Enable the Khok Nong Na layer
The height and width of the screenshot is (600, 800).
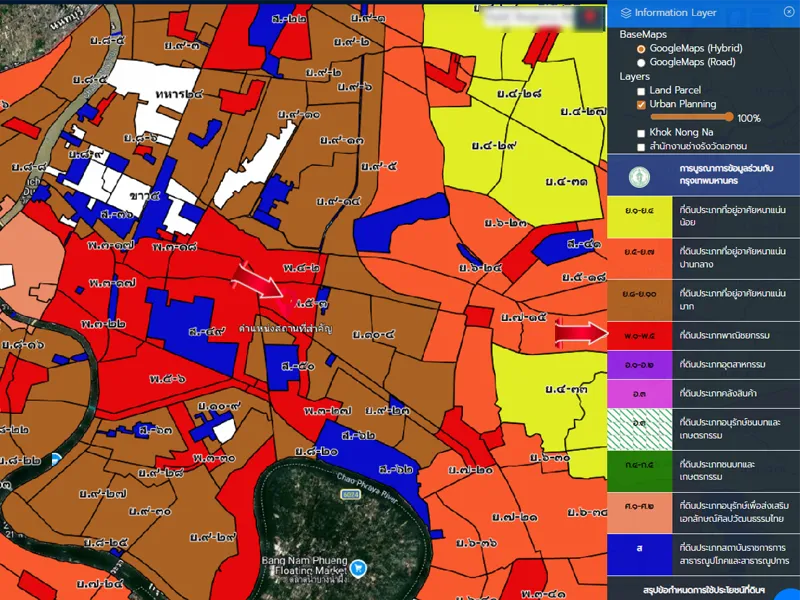[641, 132]
